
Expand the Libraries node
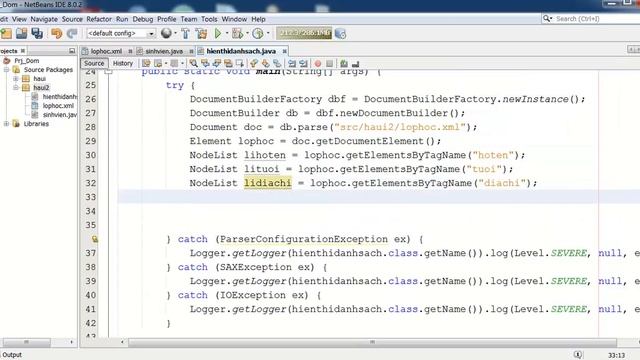(7, 124)
